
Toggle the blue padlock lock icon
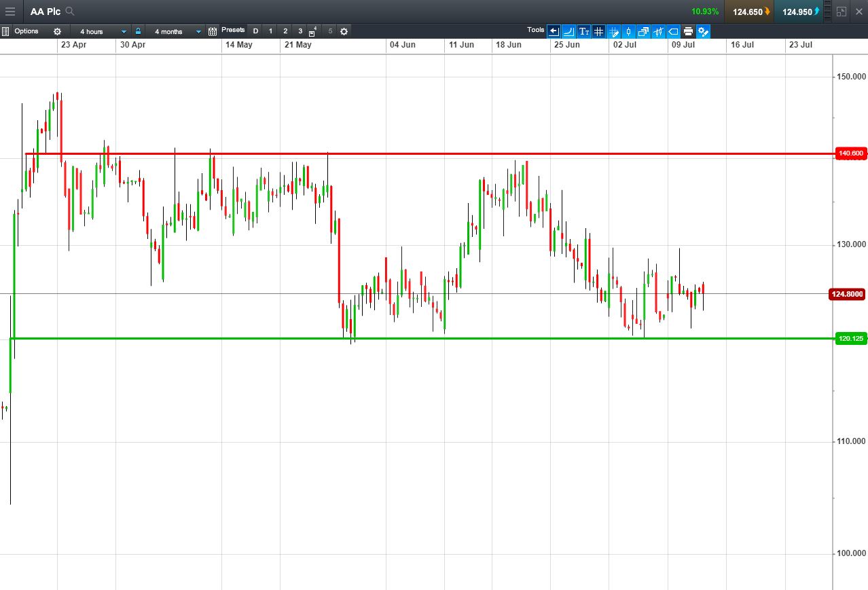click(138, 31)
